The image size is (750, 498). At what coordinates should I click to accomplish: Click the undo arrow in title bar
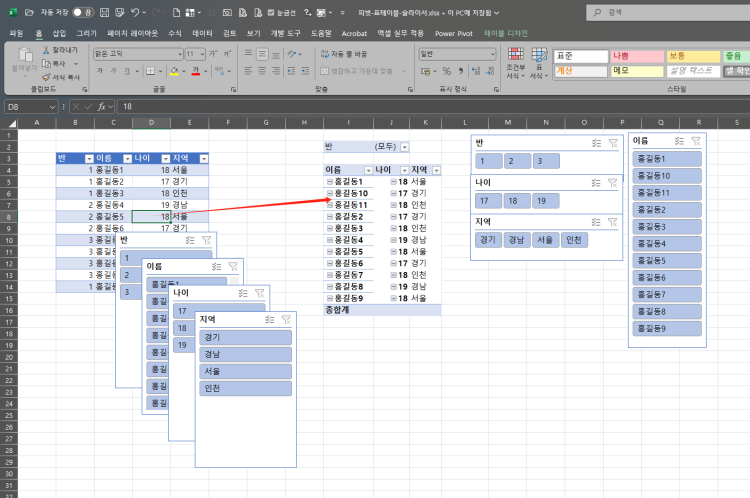point(135,12)
